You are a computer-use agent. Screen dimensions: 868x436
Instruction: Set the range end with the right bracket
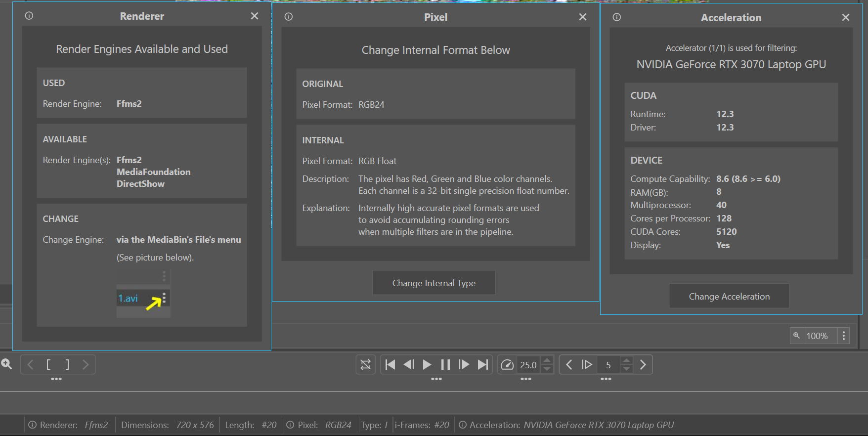[67, 365]
